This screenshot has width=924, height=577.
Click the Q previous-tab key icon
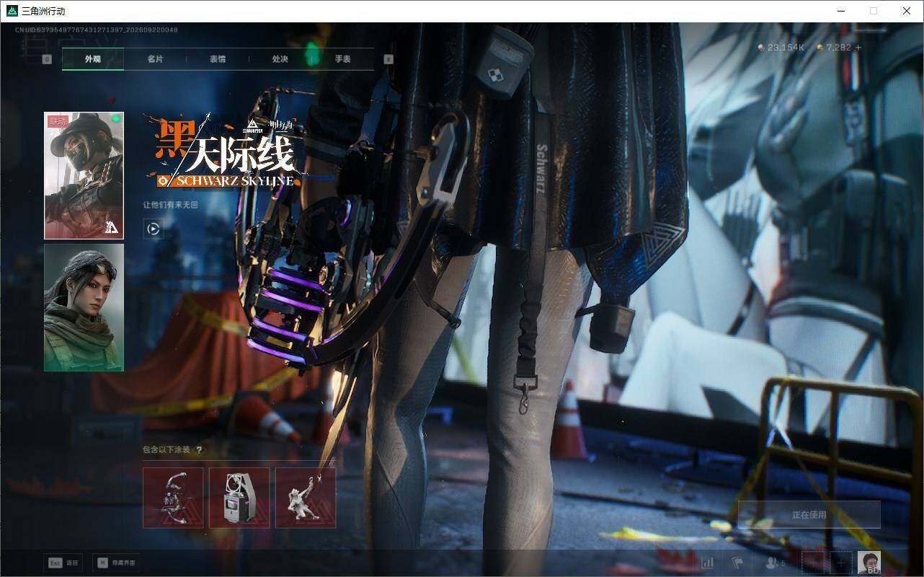click(x=47, y=59)
